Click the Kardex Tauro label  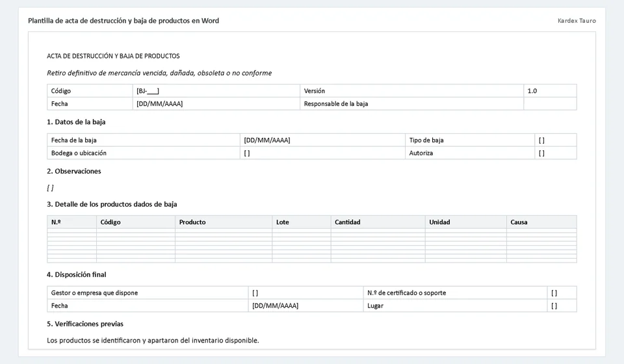[577, 21]
